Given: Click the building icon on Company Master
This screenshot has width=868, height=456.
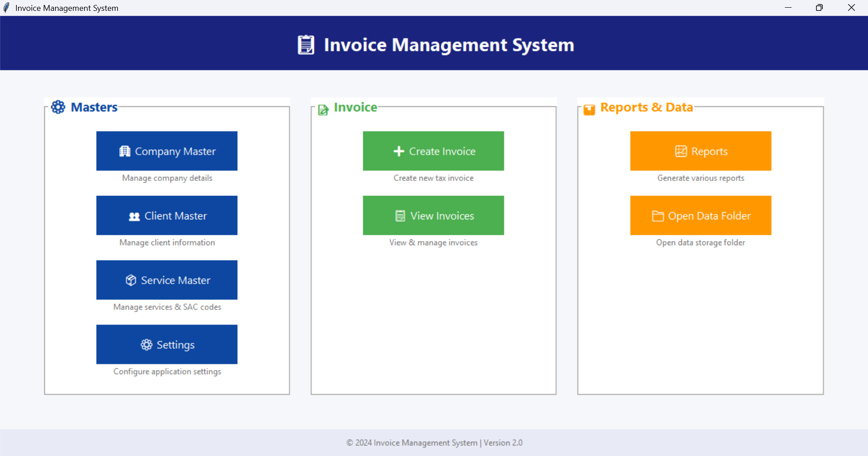Looking at the screenshot, I should (125, 152).
